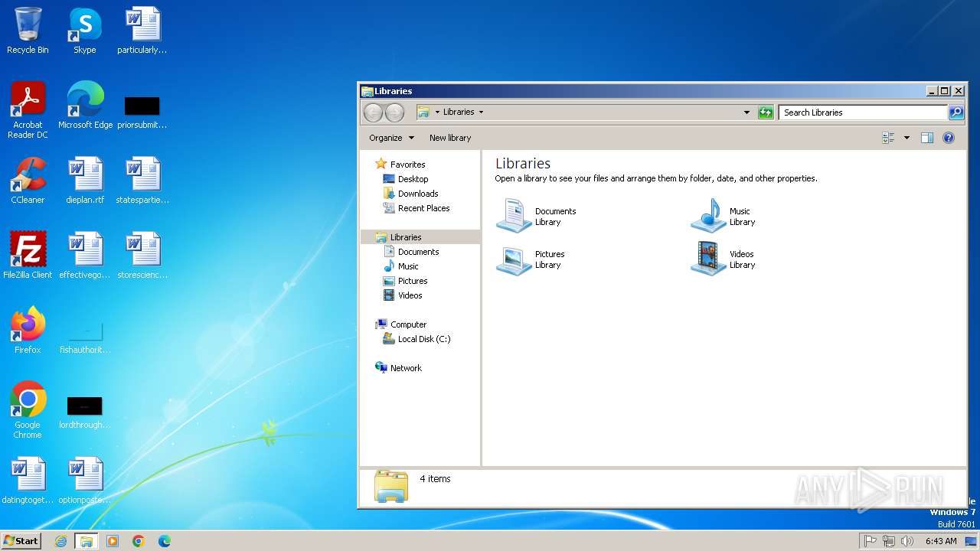The image size is (980, 551).
Task: Open the Music library icon
Action: click(708, 216)
